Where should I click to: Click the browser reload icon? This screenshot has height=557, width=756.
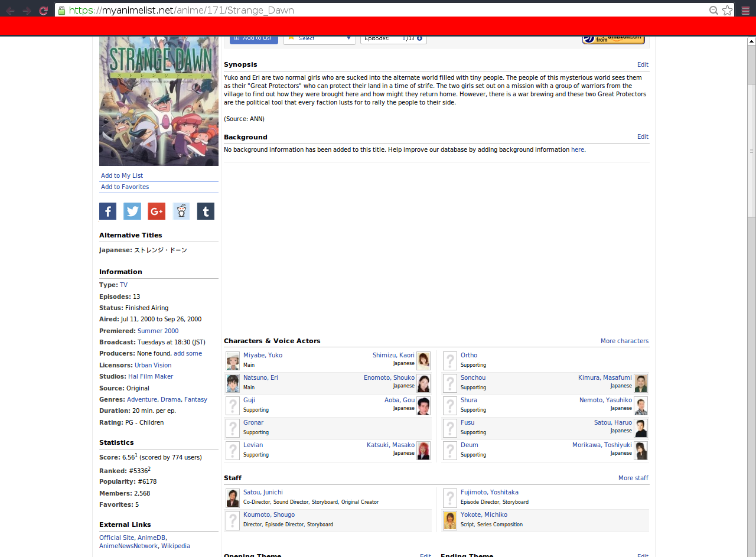pyautogui.click(x=43, y=11)
